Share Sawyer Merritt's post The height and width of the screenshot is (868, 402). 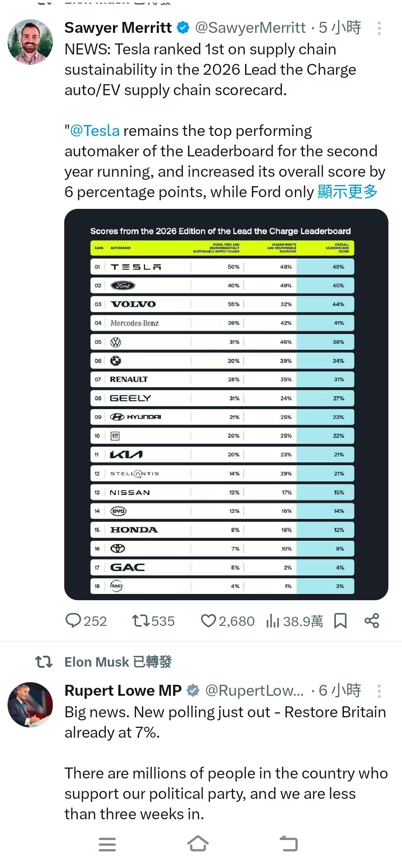[x=372, y=621]
